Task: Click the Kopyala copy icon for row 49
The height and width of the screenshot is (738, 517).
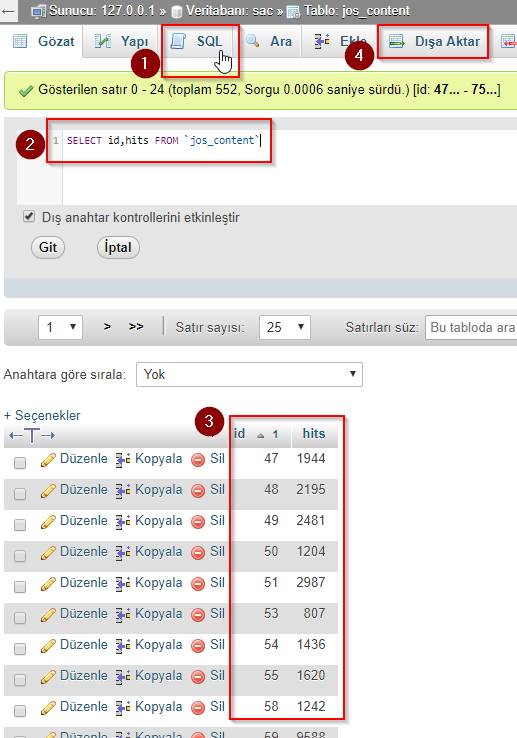Action: [123, 522]
